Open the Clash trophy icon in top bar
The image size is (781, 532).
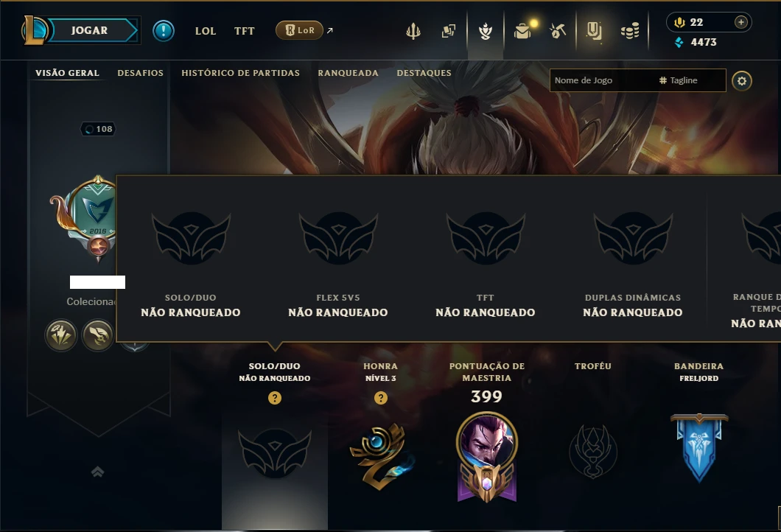tap(413, 31)
